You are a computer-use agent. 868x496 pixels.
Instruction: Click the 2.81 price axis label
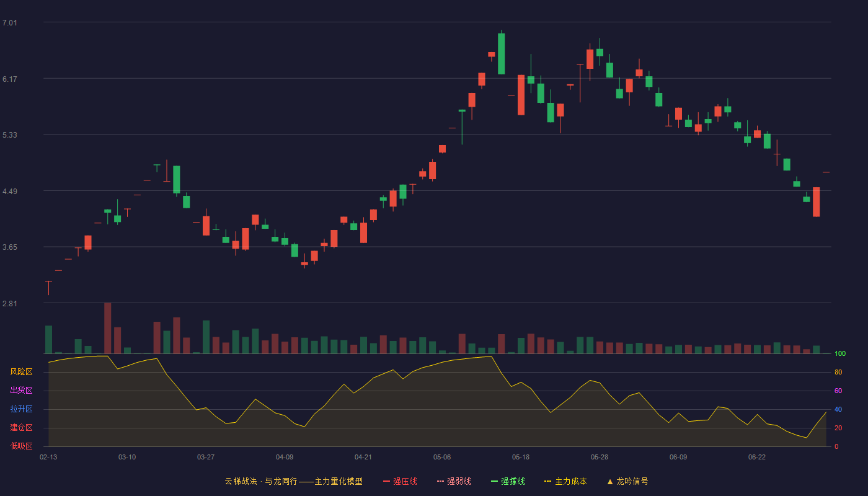pyautogui.click(x=10, y=304)
